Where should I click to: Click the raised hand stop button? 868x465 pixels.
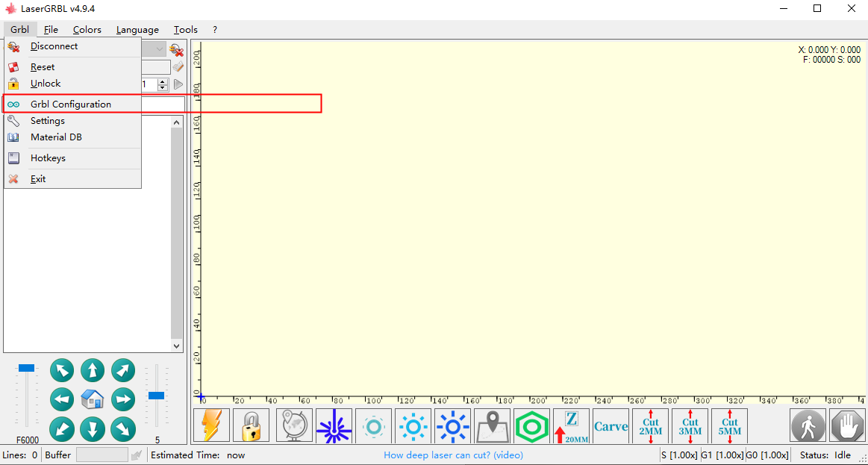(847, 425)
